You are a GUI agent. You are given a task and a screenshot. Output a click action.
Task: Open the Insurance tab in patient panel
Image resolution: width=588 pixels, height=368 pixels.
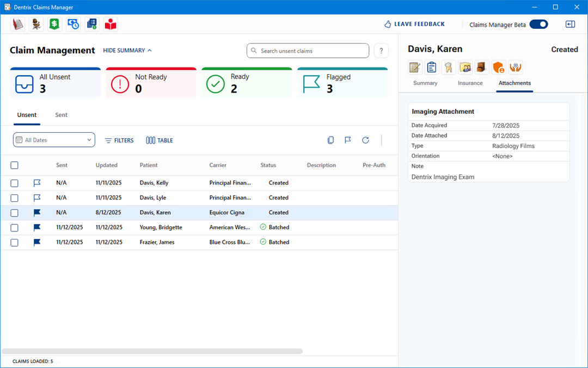(470, 83)
